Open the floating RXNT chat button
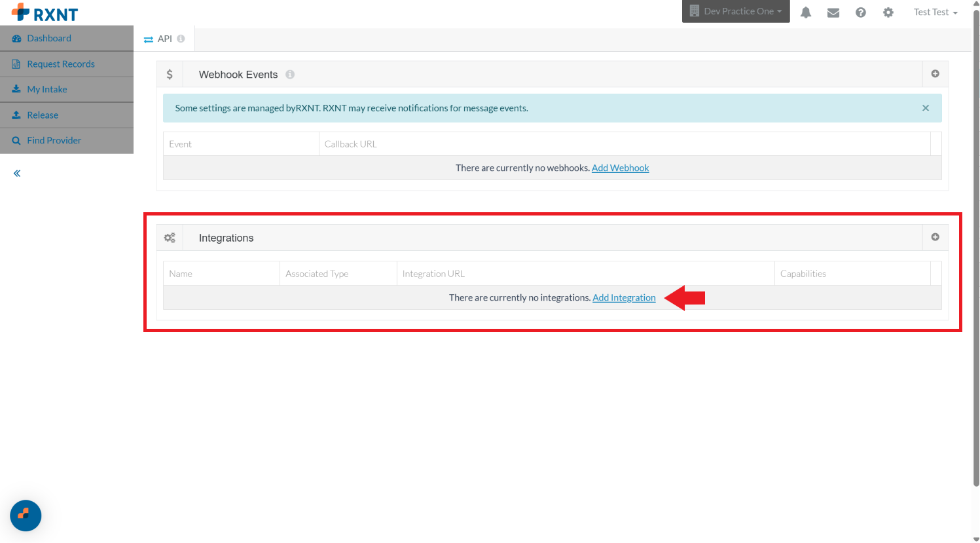Viewport: 980px width, 543px height. (26, 515)
